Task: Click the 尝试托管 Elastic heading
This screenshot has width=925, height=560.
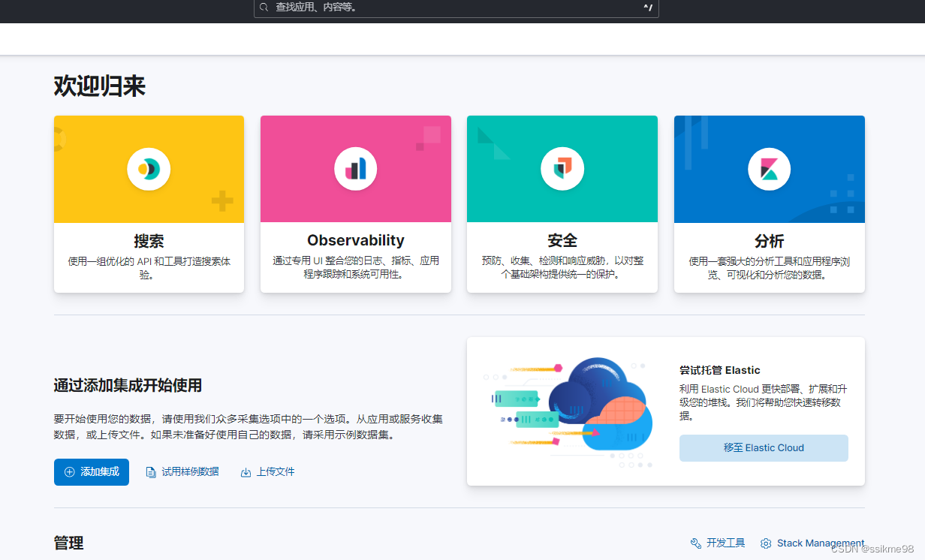Action: coord(720,370)
